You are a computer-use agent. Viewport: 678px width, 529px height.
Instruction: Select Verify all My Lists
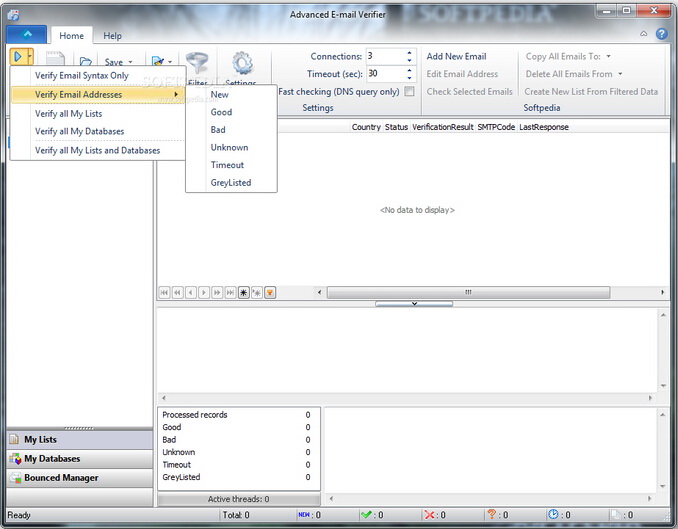(99, 114)
